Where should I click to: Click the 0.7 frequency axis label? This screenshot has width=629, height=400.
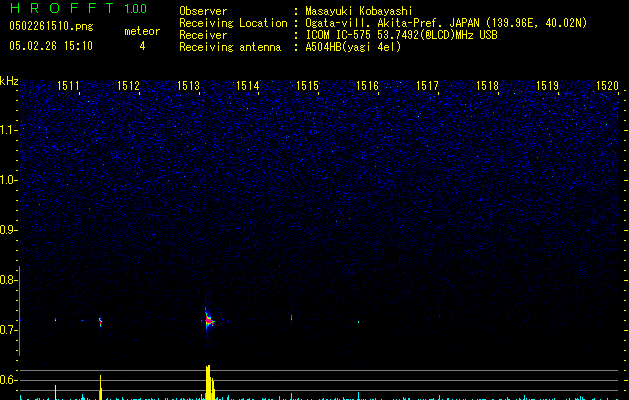(x=8, y=330)
